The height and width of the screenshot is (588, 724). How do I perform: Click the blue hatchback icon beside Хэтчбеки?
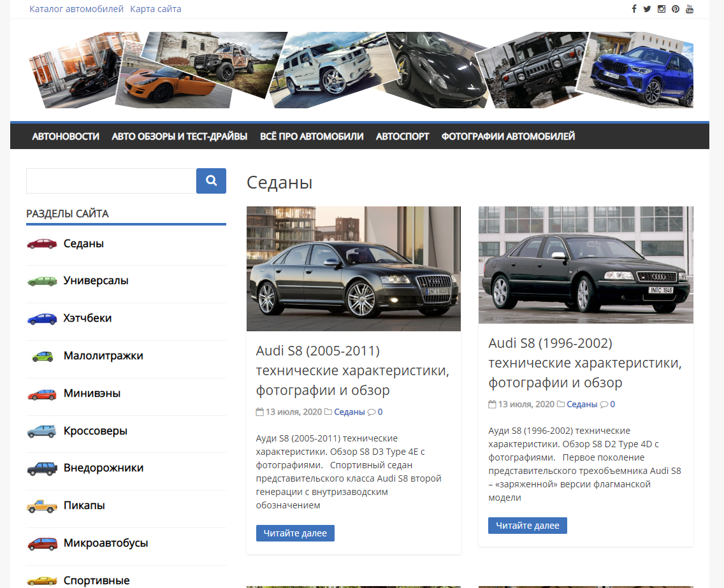[x=42, y=319]
